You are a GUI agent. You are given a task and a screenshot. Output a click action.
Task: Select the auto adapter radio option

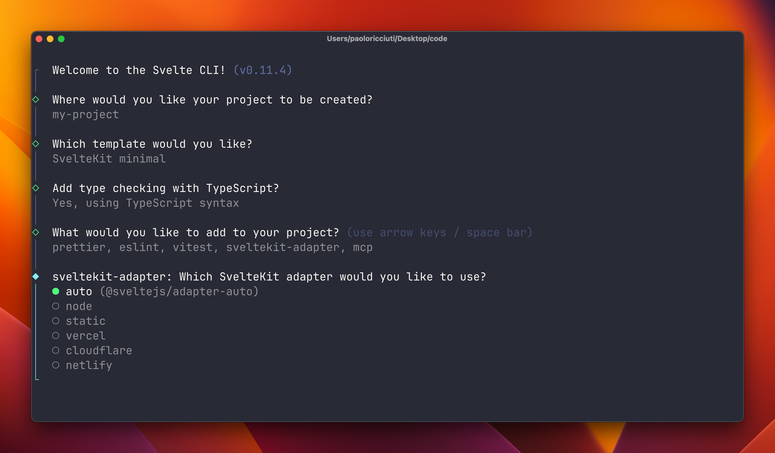pyautogui.click(x=56, y=291)
